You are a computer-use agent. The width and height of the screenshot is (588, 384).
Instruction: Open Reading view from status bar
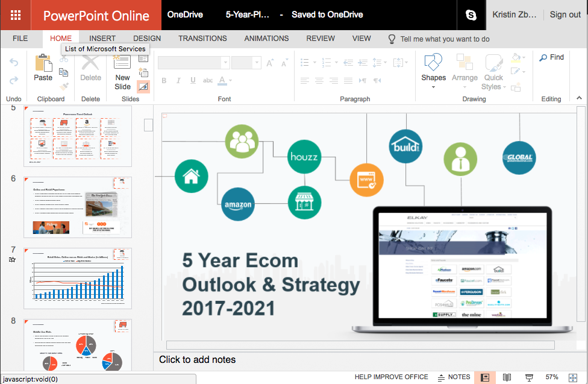coord(507,377)
